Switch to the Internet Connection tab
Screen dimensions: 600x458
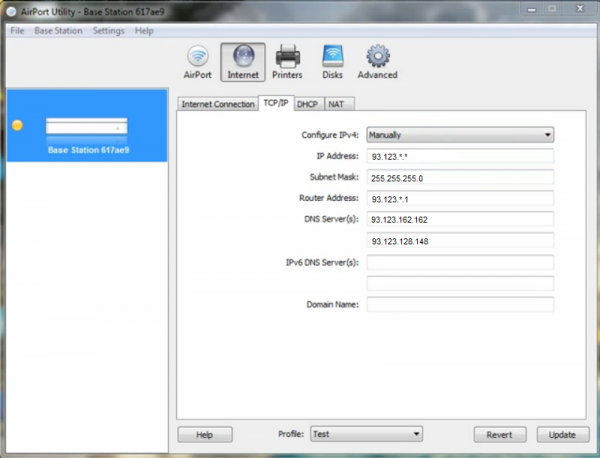click(x=218, y=104)
